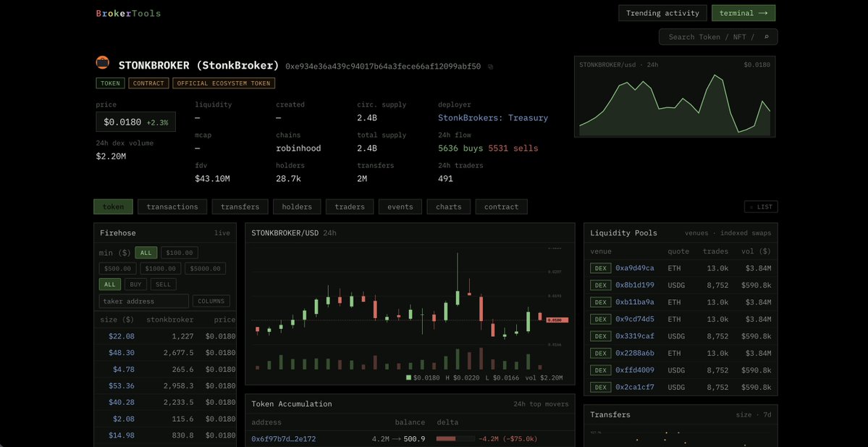Click the $40.28 trade size
Viewport: 868px width, 447px height.
coord(121,402)
